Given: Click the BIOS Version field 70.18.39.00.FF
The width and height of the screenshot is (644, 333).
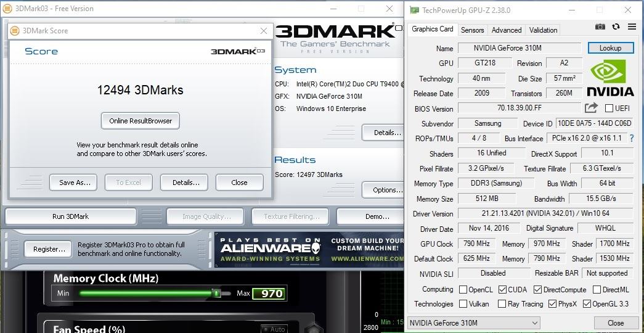Looking at the screenshot, I should pyautogui.click(x=520, y=109).
